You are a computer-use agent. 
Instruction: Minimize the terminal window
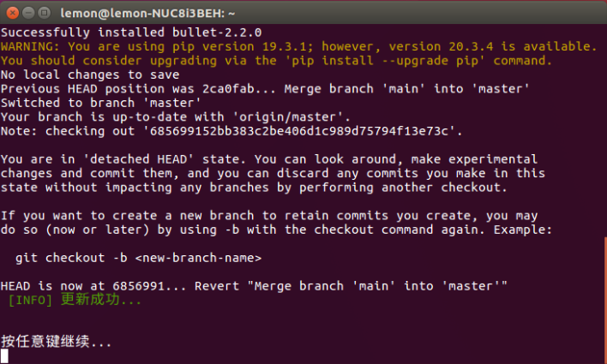28,13
